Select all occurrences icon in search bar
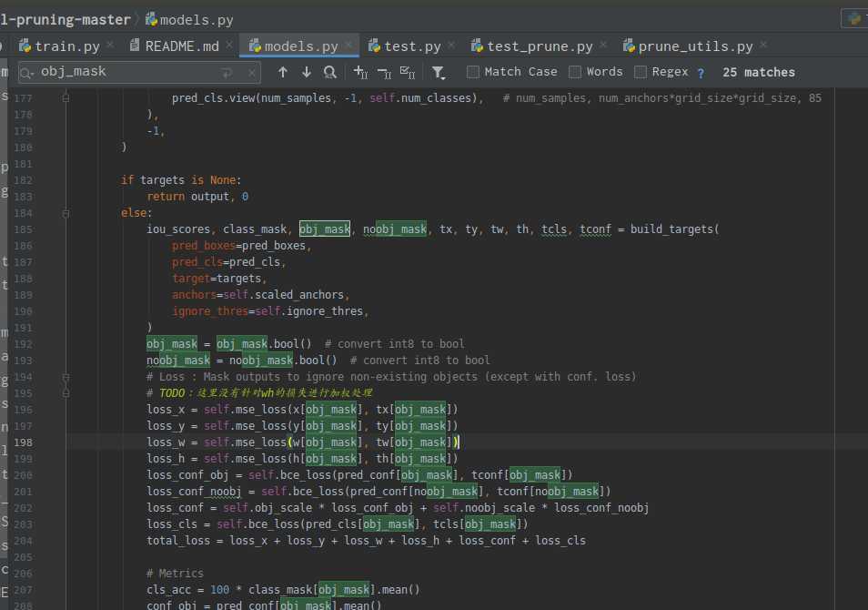Screen dimensions: 868x610 [408, 72]
